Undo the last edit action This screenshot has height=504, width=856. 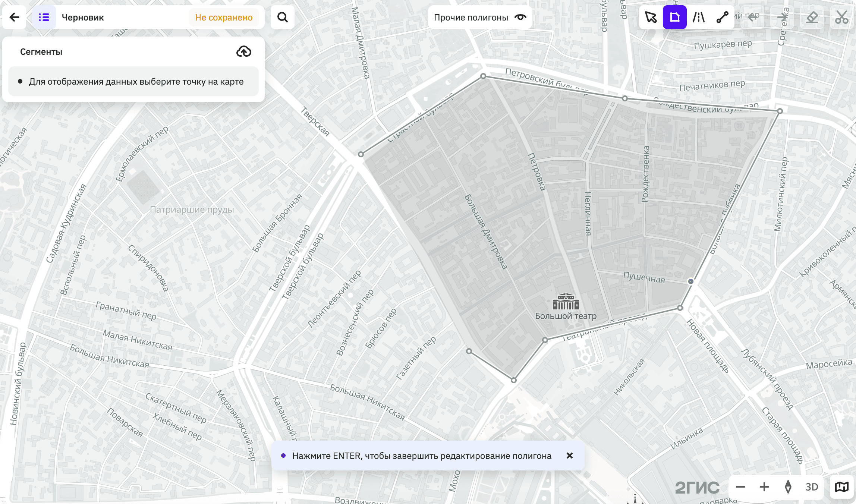tap(753, 17)
